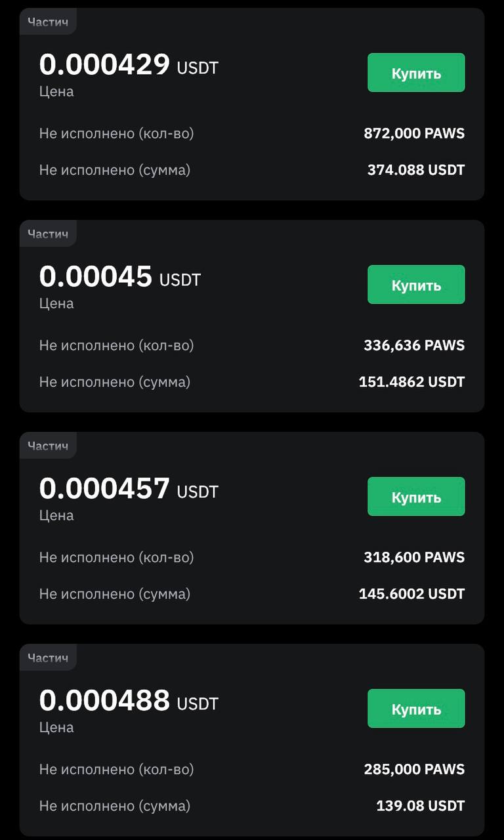Screen dimensions: 504x840
Task: Tap the Частич tag on the 0.00045 order
Action: (48, 234)
